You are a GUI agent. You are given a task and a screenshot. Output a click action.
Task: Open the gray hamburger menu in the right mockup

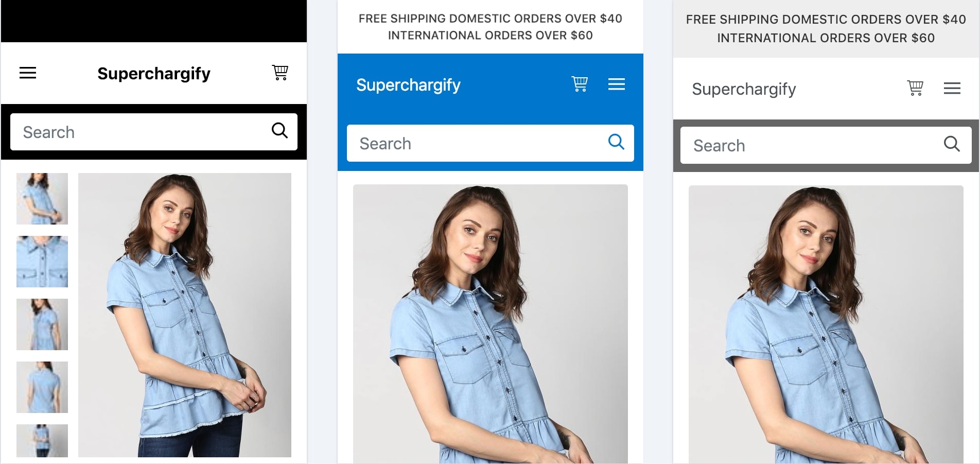tap(952, 89)
